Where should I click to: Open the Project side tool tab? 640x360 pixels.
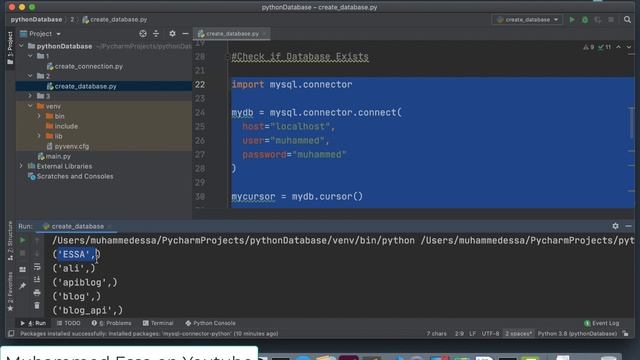(x=10, y=48)
